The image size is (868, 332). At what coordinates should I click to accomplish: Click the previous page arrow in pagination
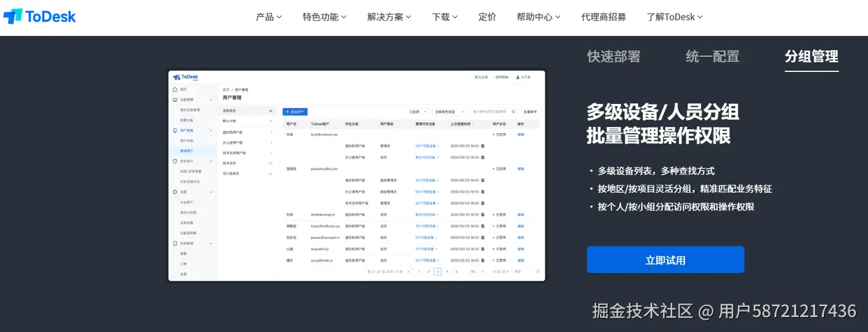pyautogui.click(x=408, y=272)
